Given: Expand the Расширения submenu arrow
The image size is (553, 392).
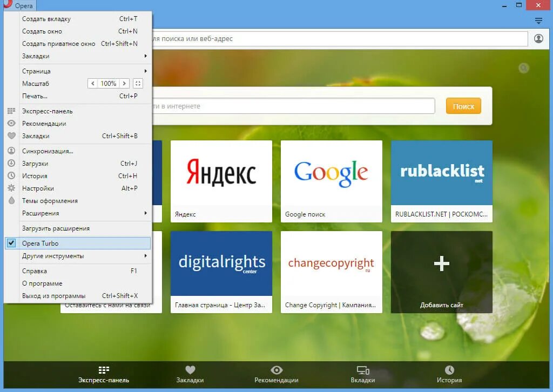Looking at the screenshot, I should 145,213.
